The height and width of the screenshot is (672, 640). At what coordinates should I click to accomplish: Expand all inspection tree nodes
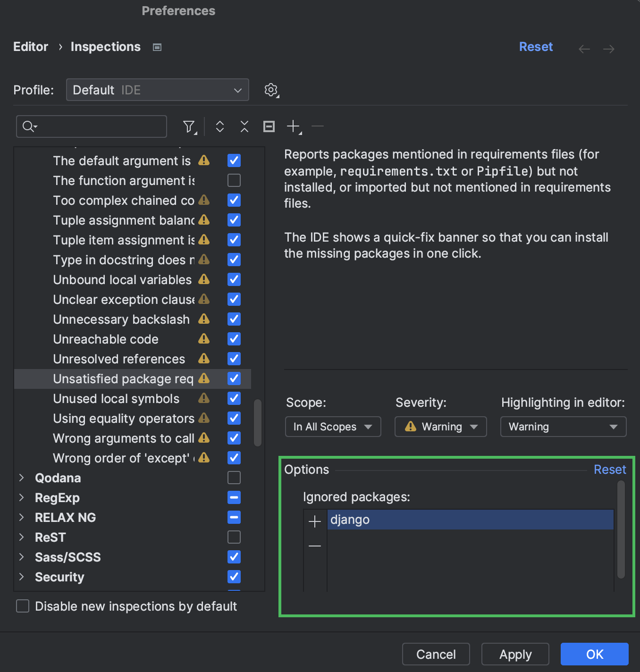coord(219,126)
